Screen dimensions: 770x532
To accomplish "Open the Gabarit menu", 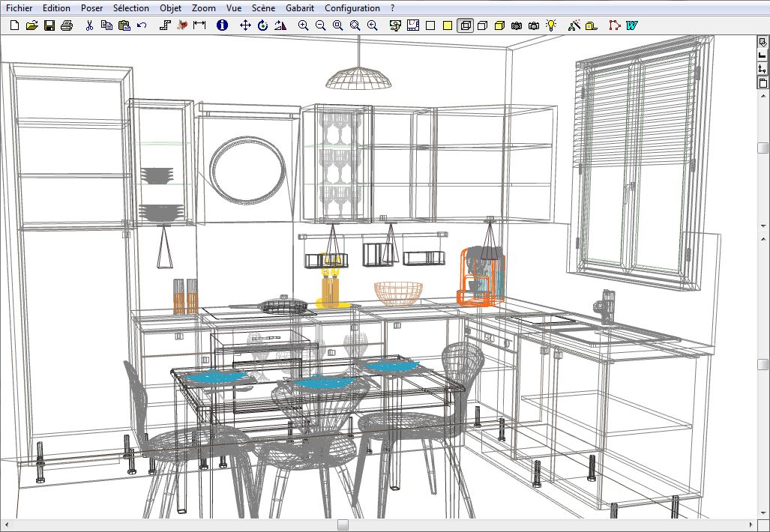I will 300,8.
